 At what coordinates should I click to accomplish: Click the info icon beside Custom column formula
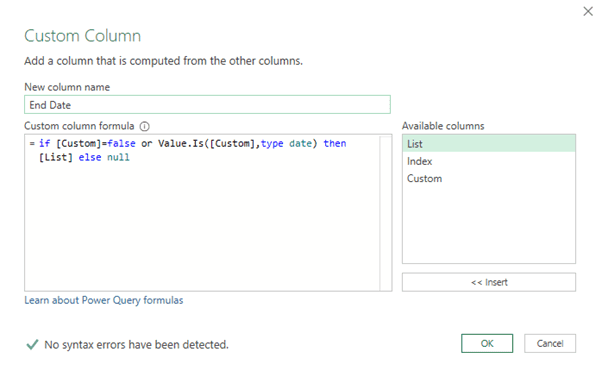tap(144, 126)
